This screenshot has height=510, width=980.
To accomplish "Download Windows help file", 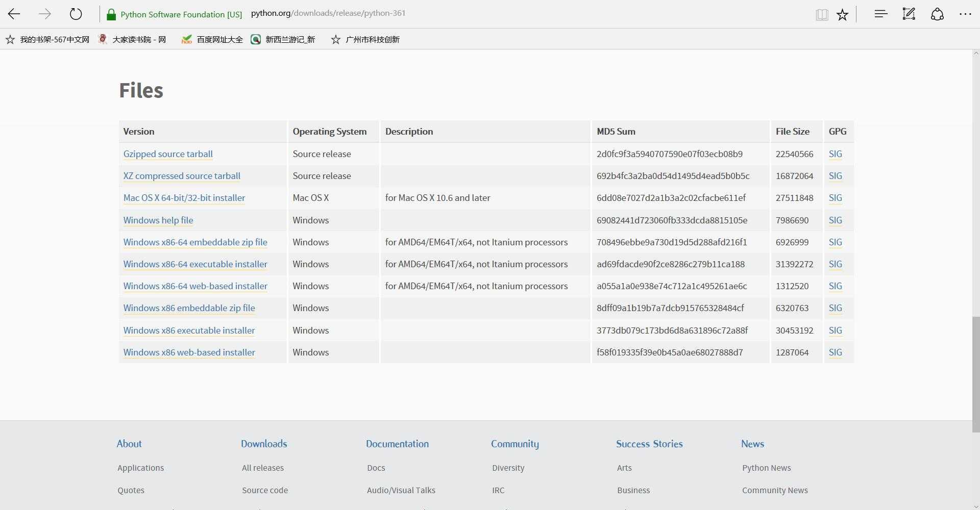I will pos(158,220).
